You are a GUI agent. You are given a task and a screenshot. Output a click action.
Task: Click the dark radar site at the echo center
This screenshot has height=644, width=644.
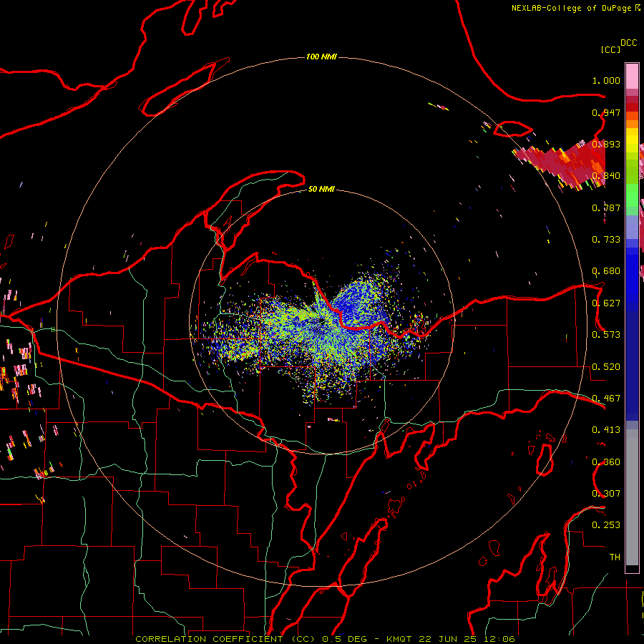coord(322,321)
